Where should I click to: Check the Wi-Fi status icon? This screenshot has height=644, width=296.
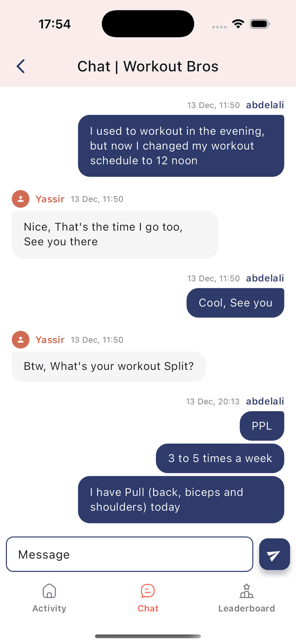pos(238,24)
